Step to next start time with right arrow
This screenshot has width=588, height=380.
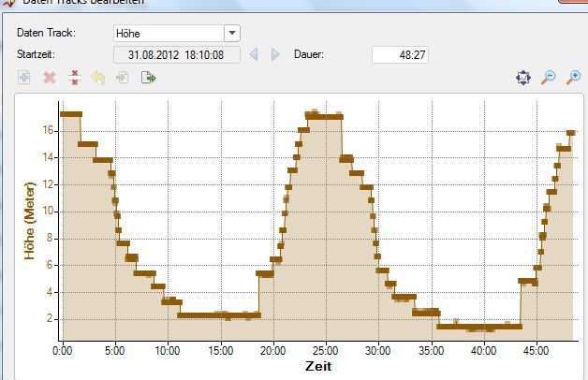[275, 55]
